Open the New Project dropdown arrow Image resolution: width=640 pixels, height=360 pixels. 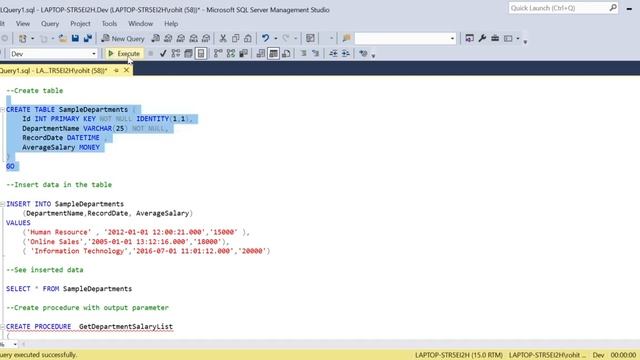point(32,38)
